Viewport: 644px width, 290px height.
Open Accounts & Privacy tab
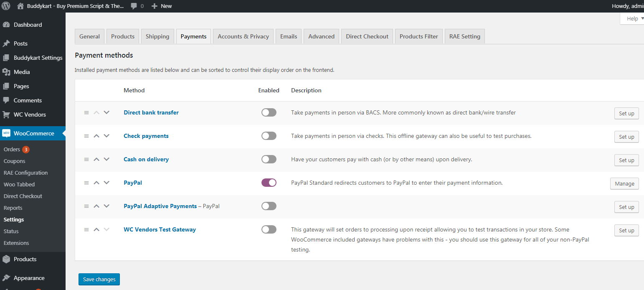(x=243, y=36)
